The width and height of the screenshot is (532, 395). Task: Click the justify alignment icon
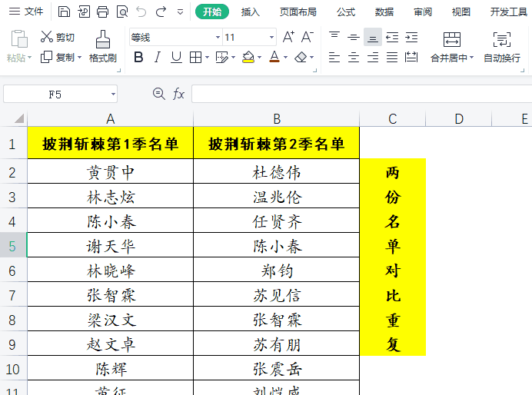(x=392, y=58)
